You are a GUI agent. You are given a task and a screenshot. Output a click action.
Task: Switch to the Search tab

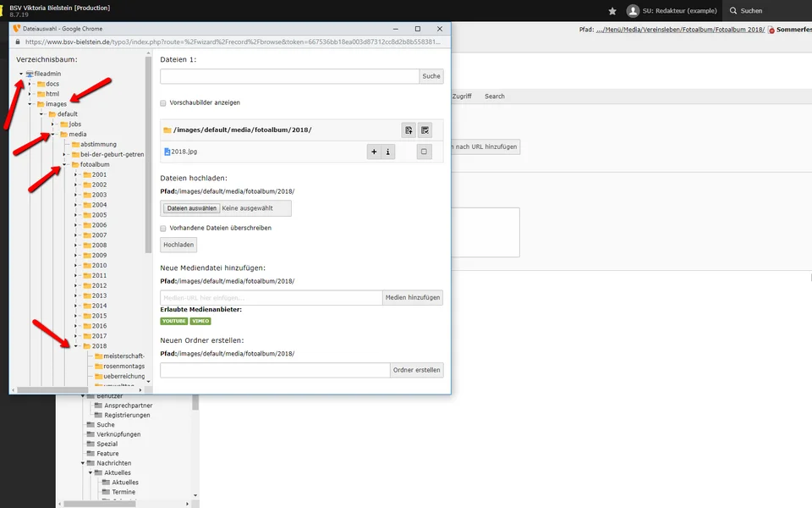(x=494, y=97)
